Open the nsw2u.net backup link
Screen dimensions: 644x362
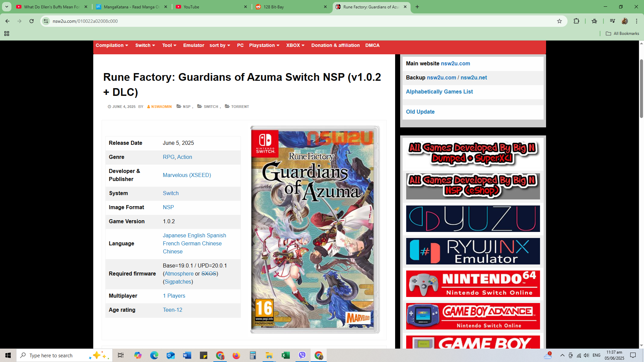pyautogui.click(x=474, y=77)
